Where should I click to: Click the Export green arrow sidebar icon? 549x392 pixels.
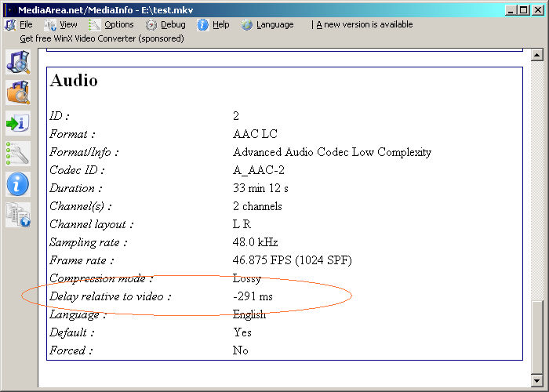pyautogui.click(x=18, y=123)
